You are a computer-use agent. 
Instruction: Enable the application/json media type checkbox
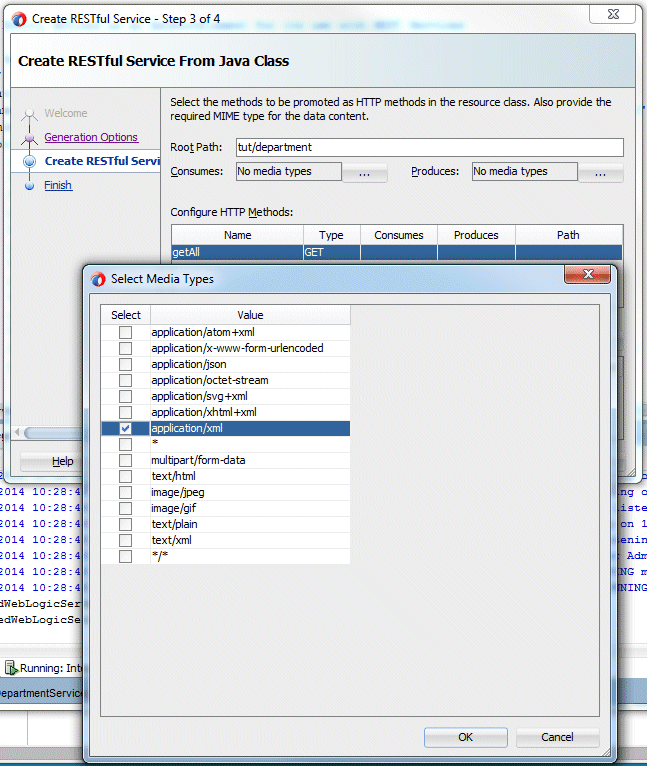click(126, 364)
